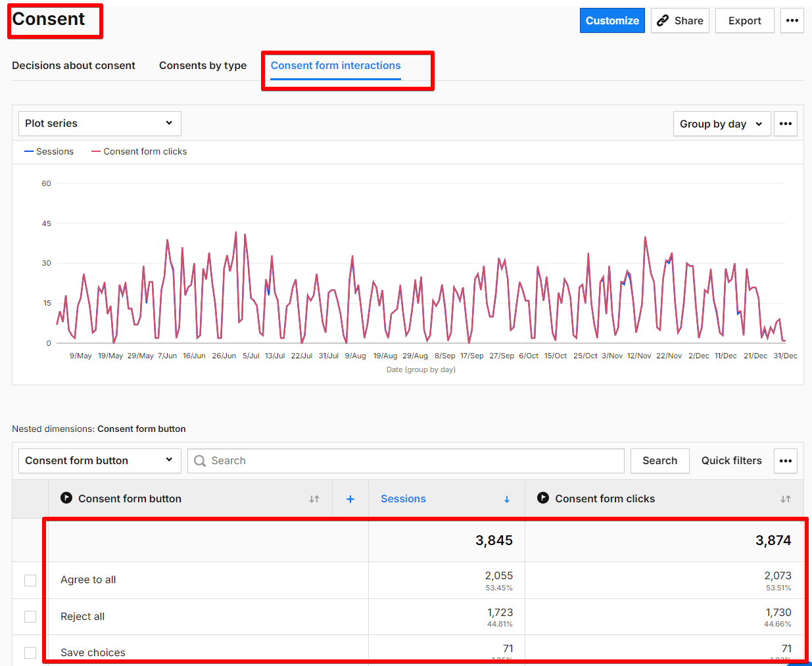
Task: Open the table options ellipsis menu
Action: 785,461
